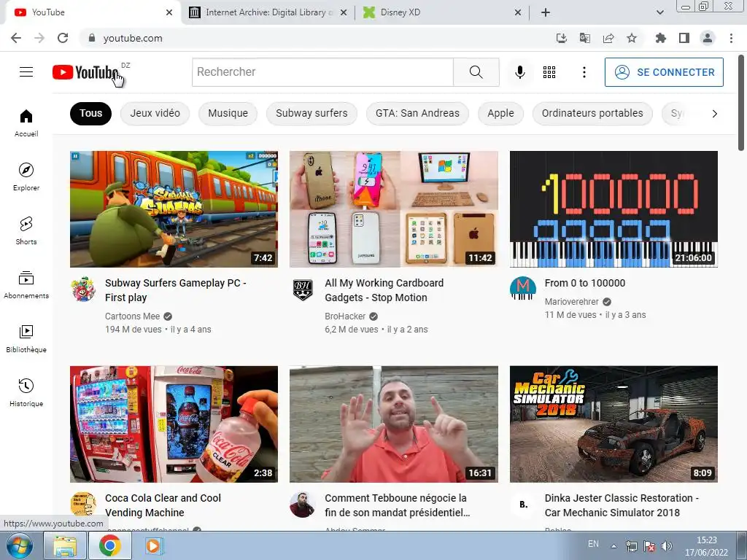
Task: Click the Rechercher search field
Action: point(322,72)
